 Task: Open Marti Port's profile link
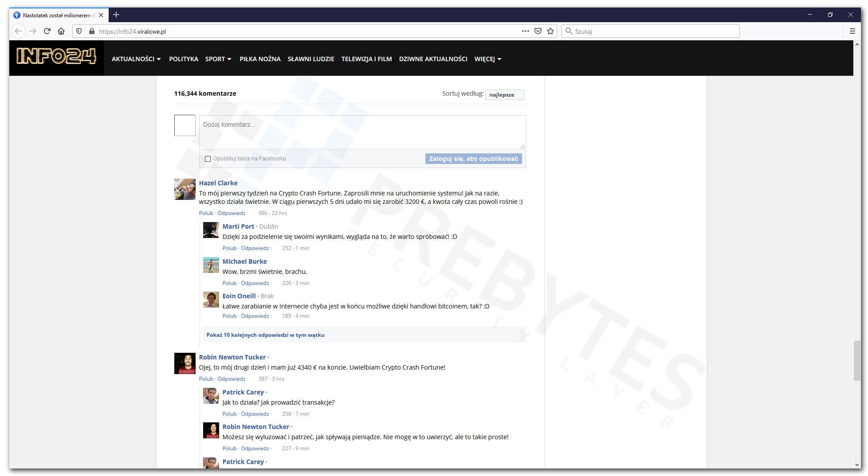238,226
